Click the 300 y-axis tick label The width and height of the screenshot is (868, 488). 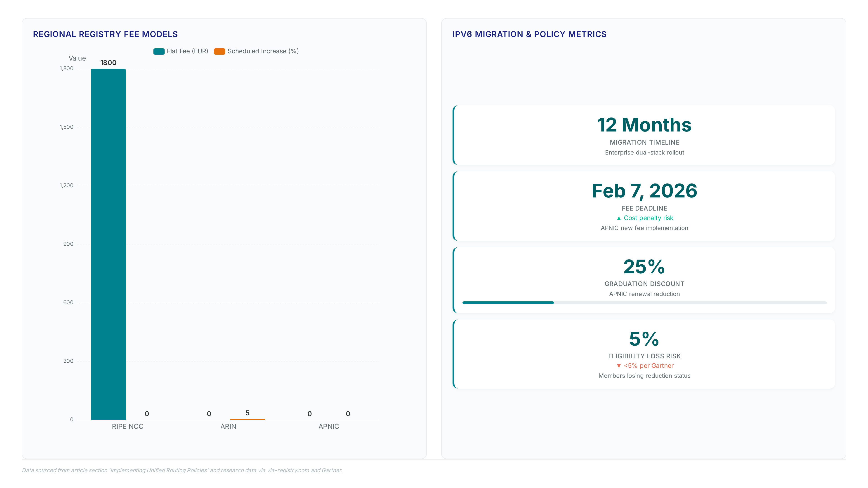(x=68, y=361)
